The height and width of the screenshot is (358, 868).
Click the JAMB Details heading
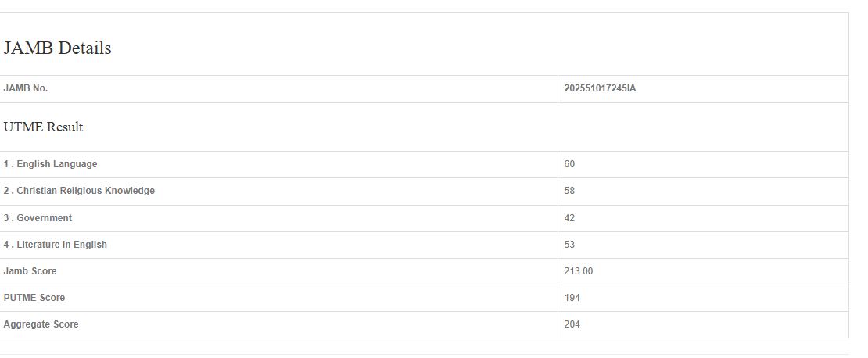pos(57,48)
